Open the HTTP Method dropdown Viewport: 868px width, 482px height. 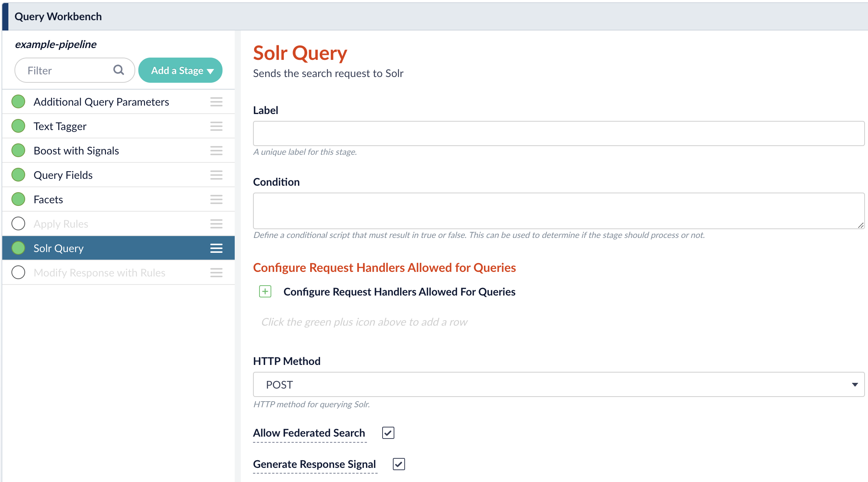558,384
